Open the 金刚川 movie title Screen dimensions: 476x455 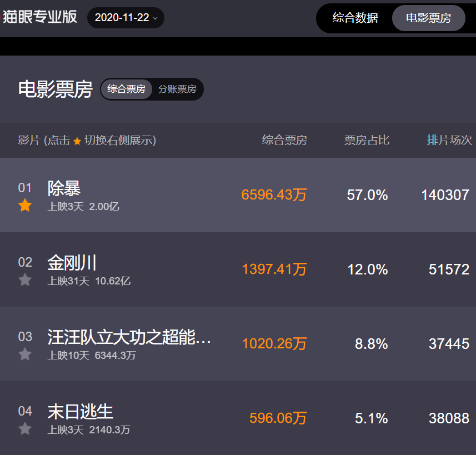point(72,262)
